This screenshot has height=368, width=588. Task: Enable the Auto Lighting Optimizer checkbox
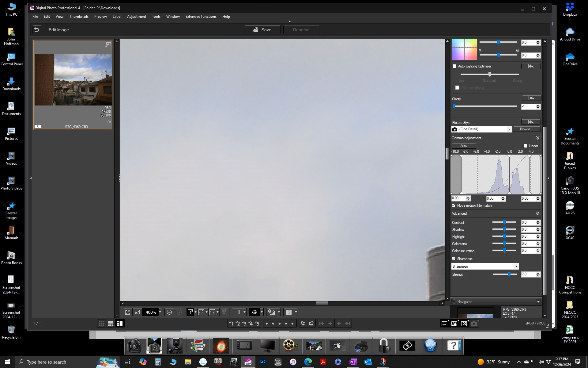(454, 66)
